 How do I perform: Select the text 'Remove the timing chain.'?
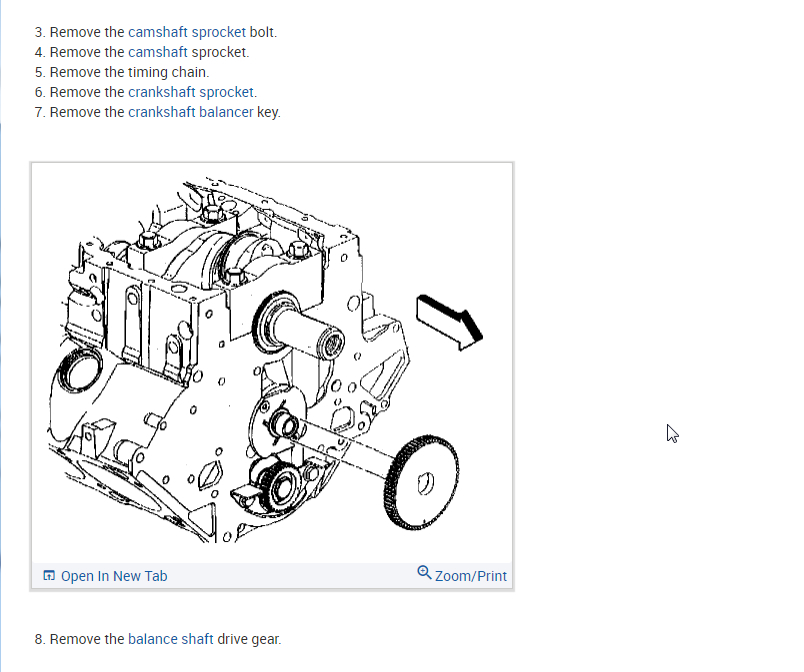[x=129, y=72]
